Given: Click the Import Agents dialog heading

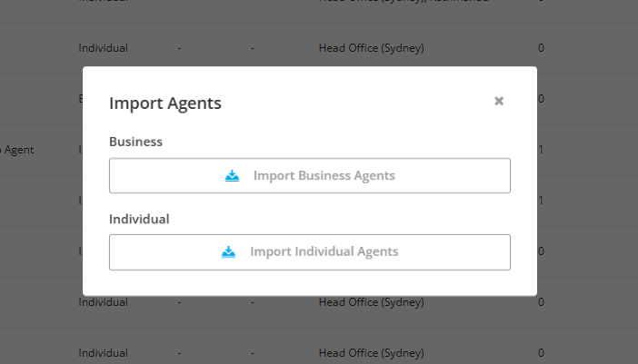Looking at the screenshot, I should tap(165, 103).
